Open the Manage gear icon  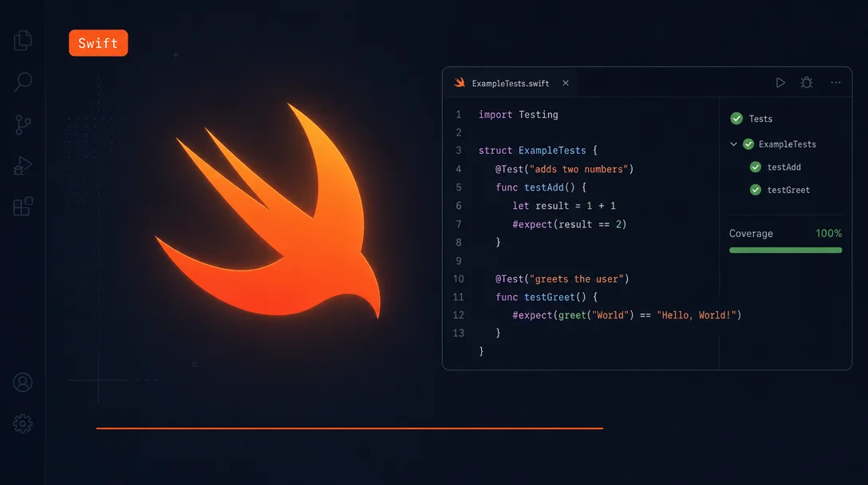22,424
